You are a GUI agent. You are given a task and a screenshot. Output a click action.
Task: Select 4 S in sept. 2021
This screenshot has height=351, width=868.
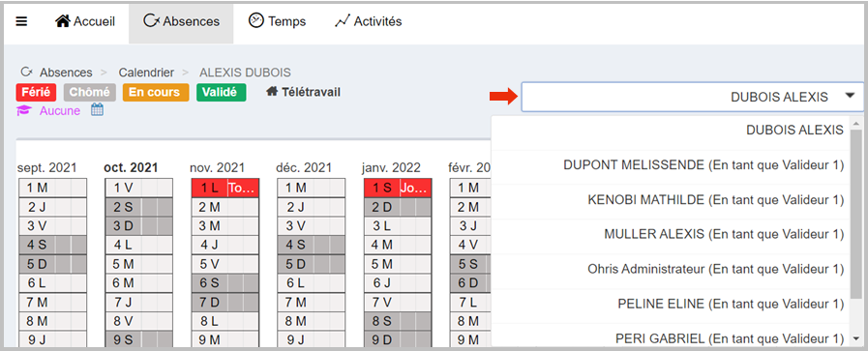point(52,245)
